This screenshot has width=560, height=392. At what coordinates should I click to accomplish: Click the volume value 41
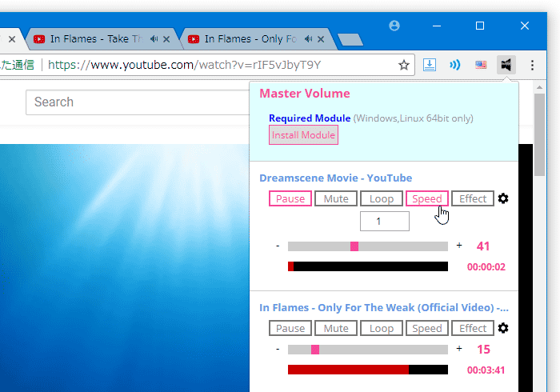point(483,246)
